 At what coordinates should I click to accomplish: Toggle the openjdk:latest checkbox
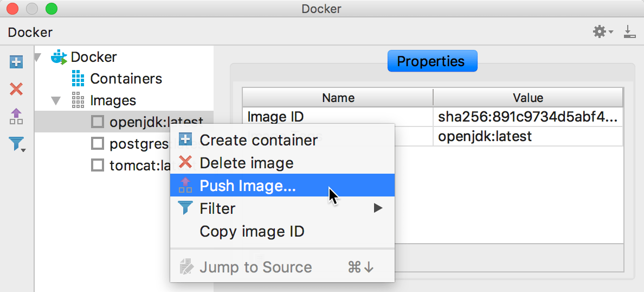point(98,122)
